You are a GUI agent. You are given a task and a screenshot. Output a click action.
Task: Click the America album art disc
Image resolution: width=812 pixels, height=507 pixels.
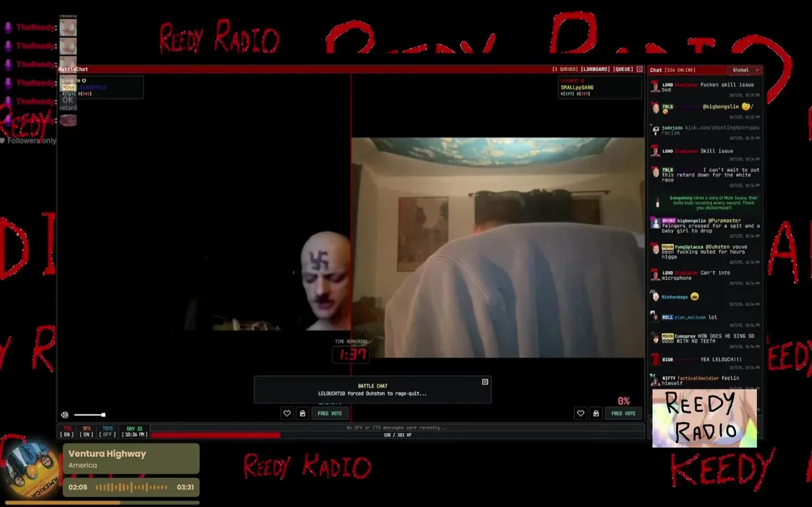tap(31, 470)
